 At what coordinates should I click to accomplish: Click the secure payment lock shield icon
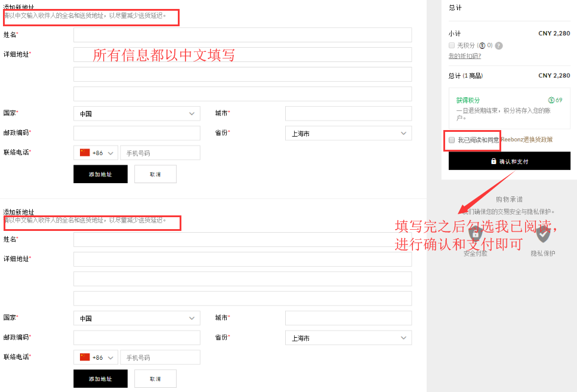[476, 234]
